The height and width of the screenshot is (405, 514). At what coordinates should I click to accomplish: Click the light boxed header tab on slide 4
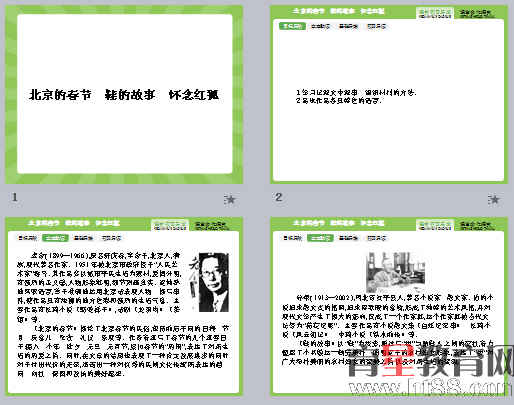[x=435, y=224]
